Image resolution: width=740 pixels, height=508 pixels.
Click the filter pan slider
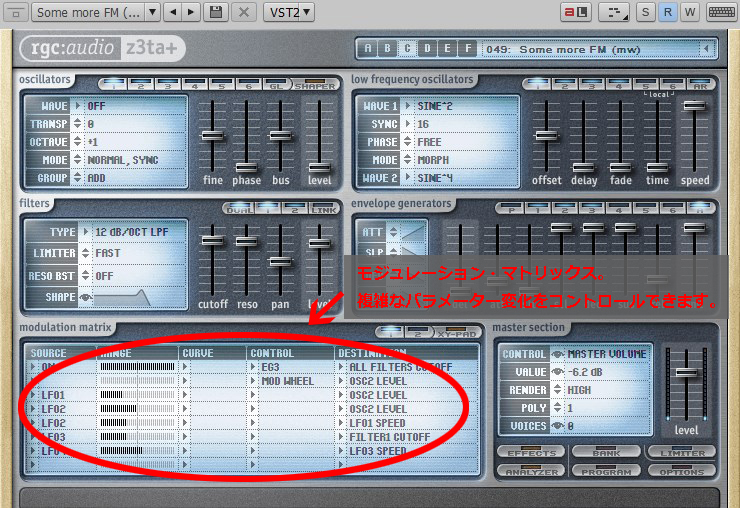point(280,262)
